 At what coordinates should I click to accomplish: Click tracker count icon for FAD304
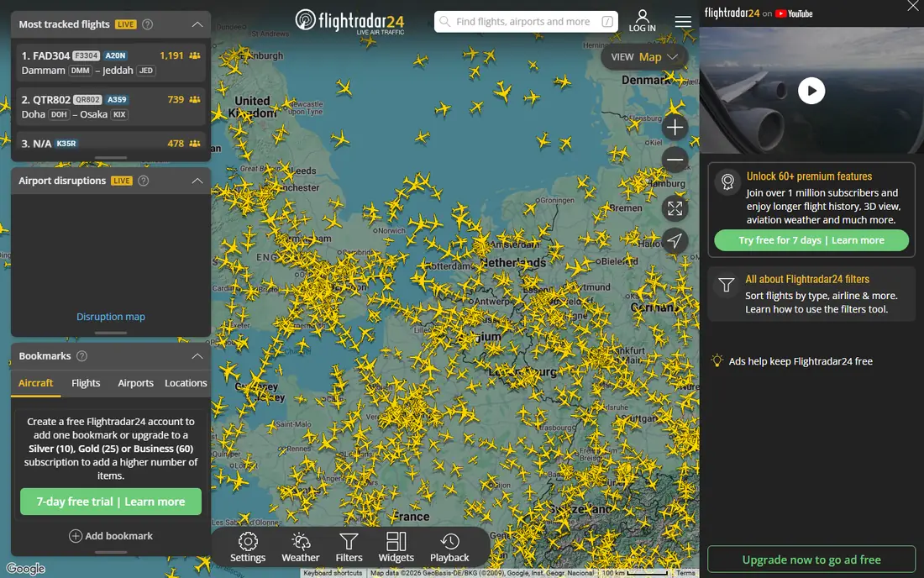coord(195,55)
